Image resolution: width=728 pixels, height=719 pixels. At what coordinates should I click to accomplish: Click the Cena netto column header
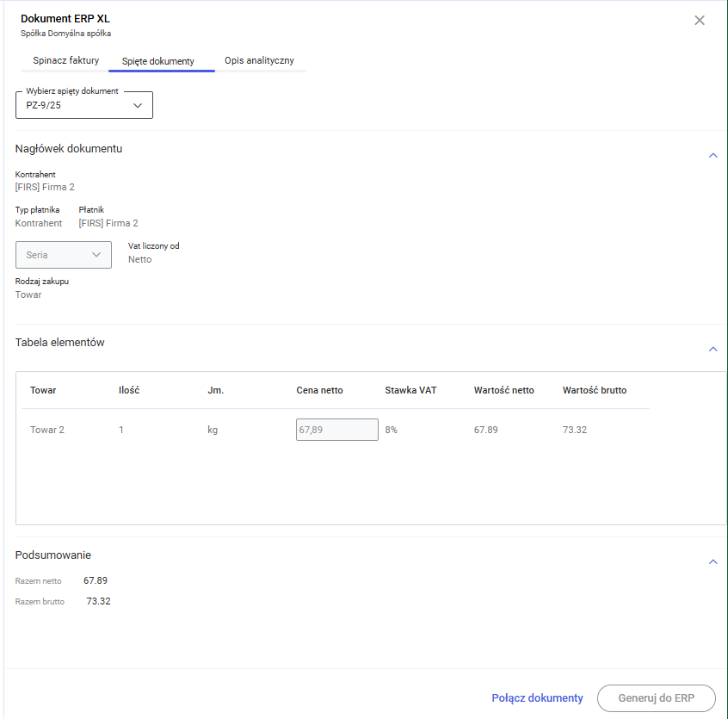319,390
